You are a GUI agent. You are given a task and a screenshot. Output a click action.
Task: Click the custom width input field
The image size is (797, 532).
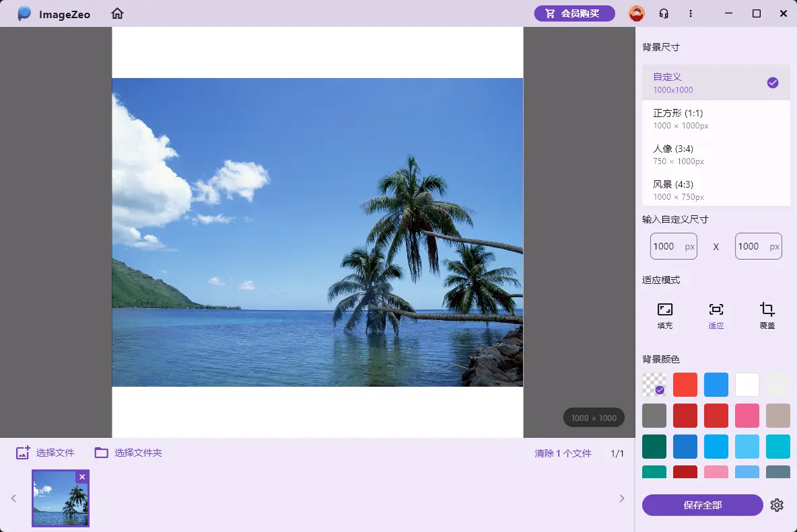666,246
